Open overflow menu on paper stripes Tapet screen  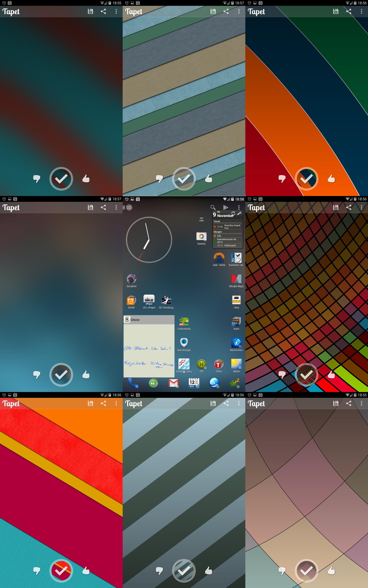pyautogui.click(x=239, y=11)
